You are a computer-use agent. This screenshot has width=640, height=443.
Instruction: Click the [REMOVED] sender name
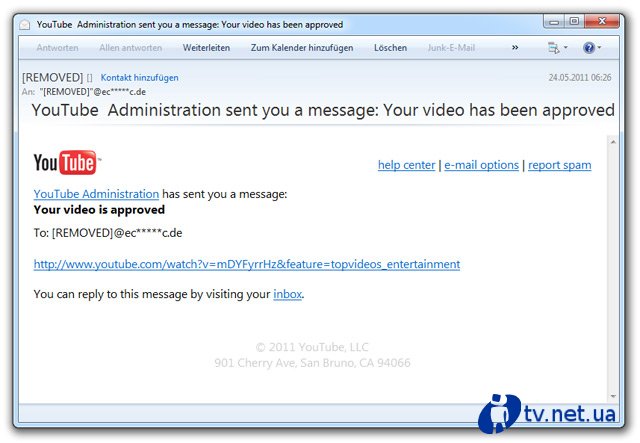tap(53, 77)
